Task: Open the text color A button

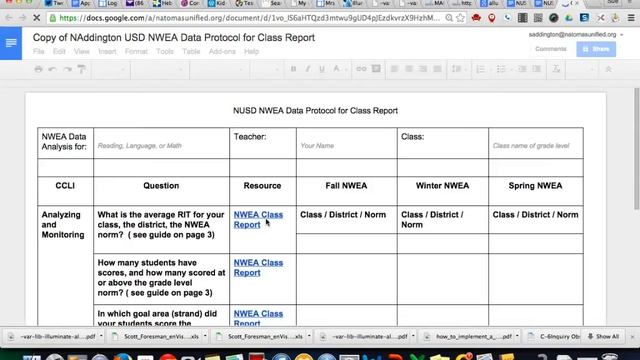Action: pyautogui.click(x=336, y=69)
